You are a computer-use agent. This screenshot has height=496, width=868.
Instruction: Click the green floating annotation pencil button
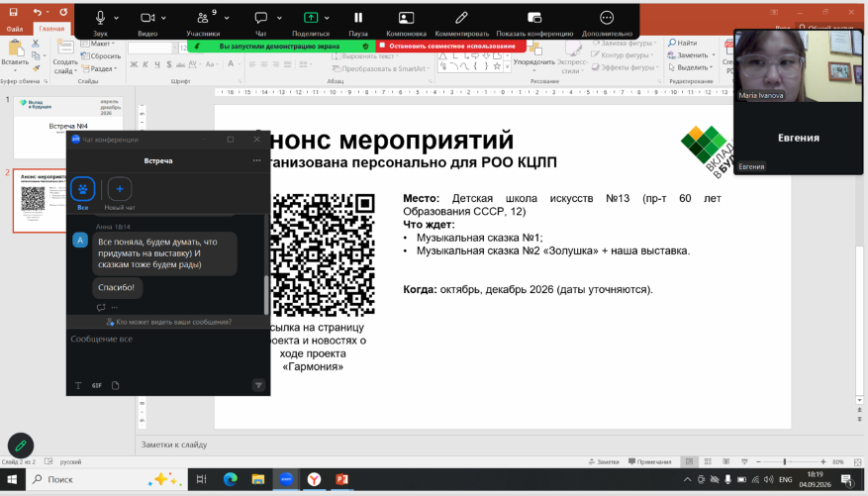click(21, 446)
